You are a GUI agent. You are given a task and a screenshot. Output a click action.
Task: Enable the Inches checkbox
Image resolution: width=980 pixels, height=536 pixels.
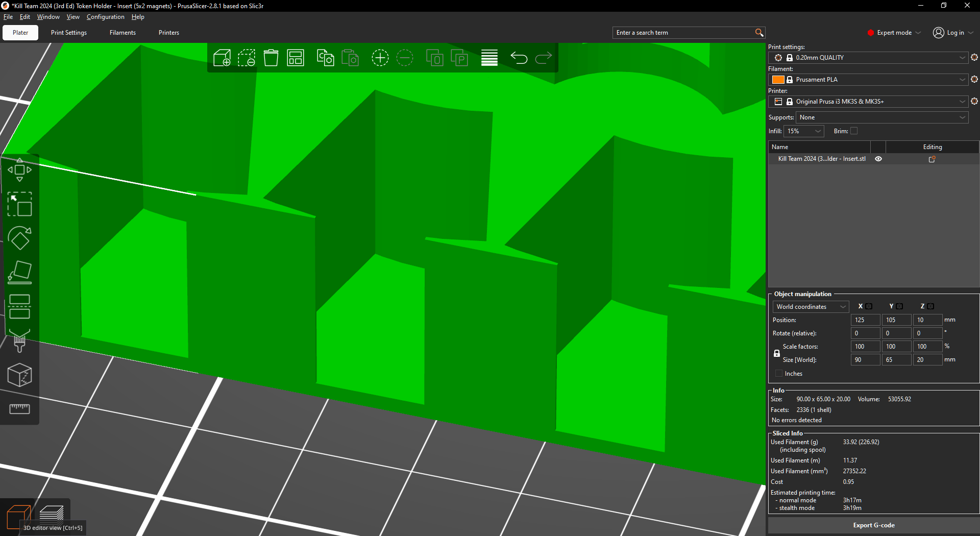[779, 374]
